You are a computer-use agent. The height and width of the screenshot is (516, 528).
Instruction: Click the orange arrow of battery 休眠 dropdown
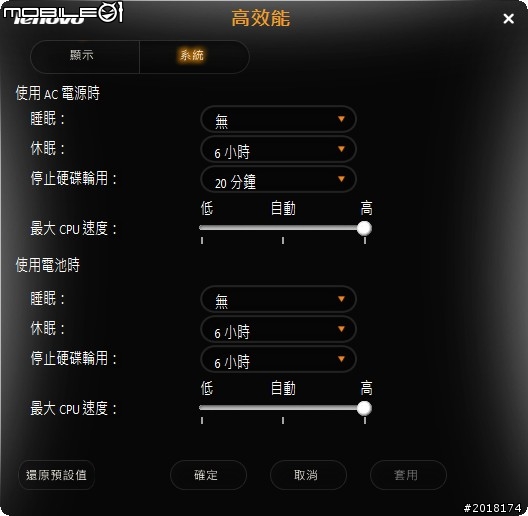(x=341, y=329)
